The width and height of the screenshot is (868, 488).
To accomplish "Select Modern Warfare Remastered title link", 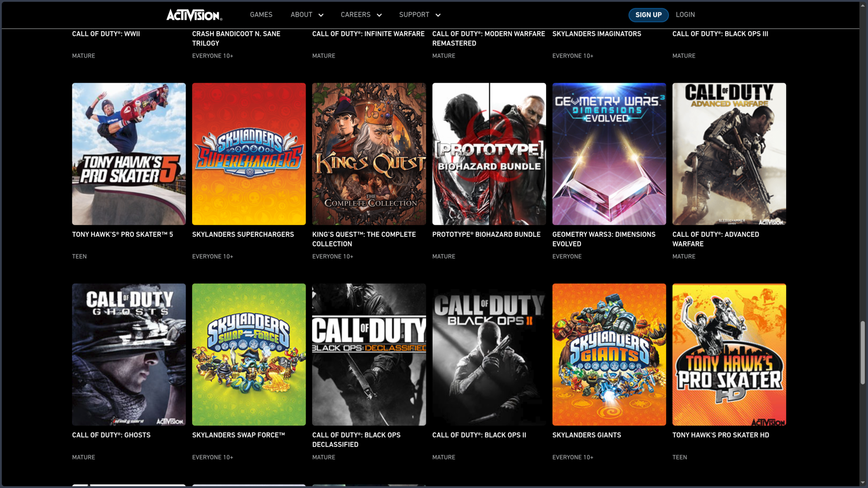I will (488, 38).
